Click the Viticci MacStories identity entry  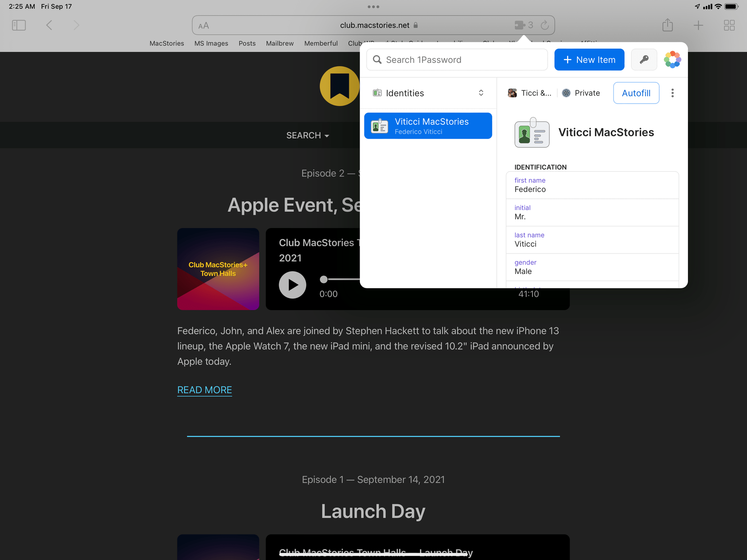(x=428, y=125)
